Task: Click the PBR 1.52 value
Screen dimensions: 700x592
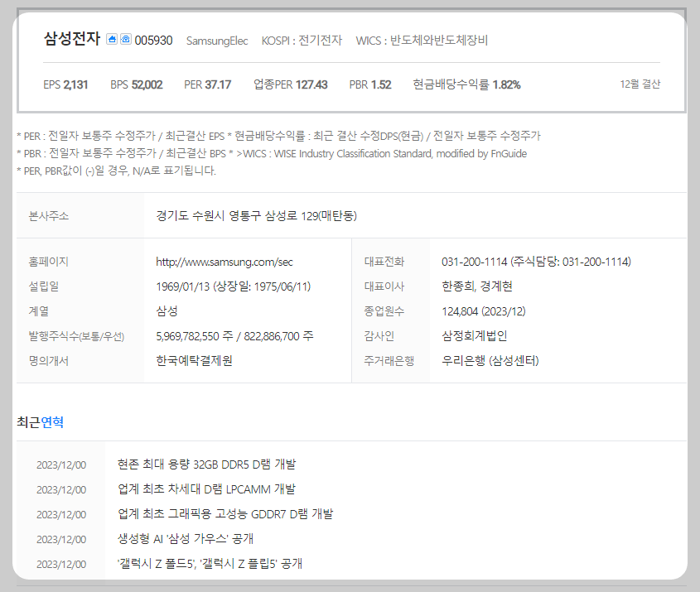Action: (x=370, y=84)
